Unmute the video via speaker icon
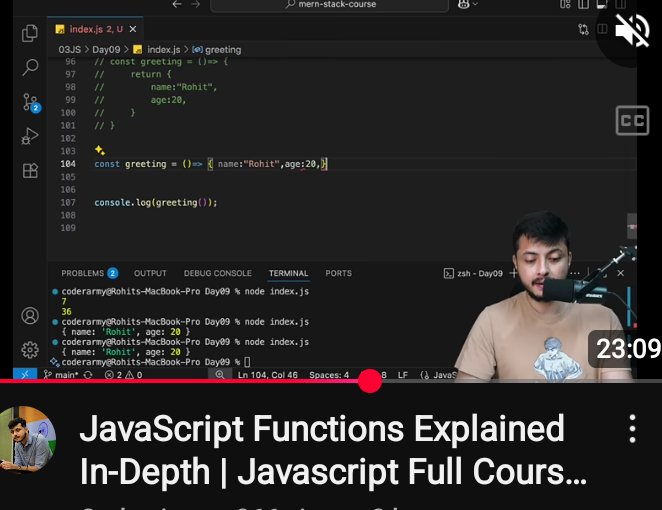This screenshot has width=662, height=510. 632,30
